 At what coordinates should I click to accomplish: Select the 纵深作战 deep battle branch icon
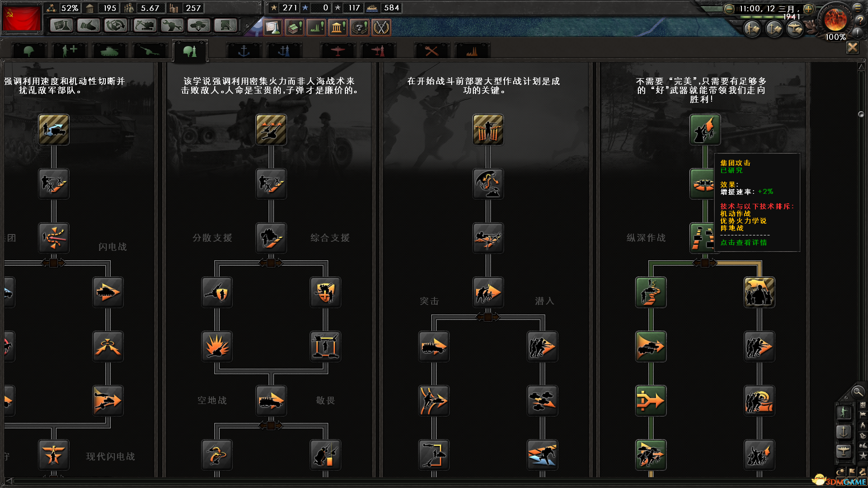(651, 292)
